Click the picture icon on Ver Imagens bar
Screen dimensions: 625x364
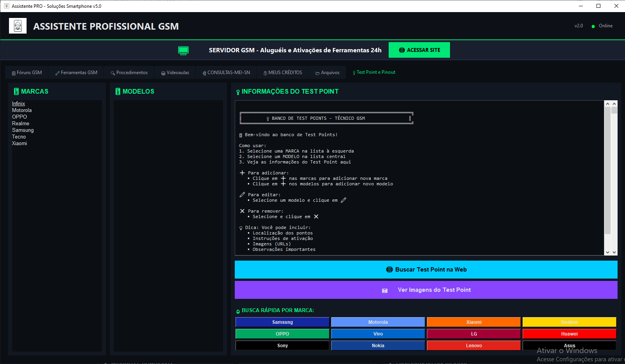[385, 290]
